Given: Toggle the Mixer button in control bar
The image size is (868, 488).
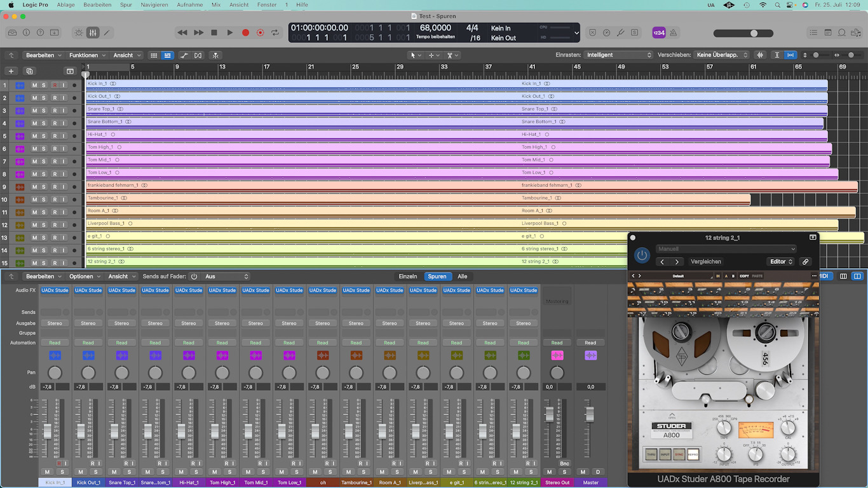Looking at the screenshot, I should 93,32.
